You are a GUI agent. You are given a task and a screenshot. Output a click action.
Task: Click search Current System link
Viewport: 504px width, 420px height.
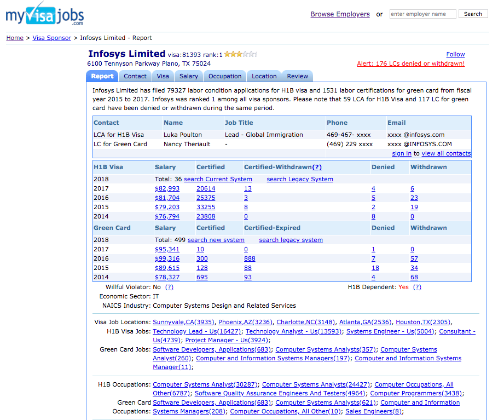pyautogui.click(x=218, y=179)
